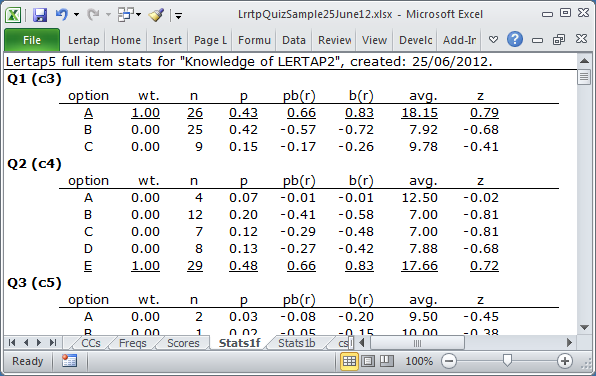Open the Add-Ins ribbon tab
Image resolution: width=596 pixels, height=376 pixels.
tap(459, 40)
